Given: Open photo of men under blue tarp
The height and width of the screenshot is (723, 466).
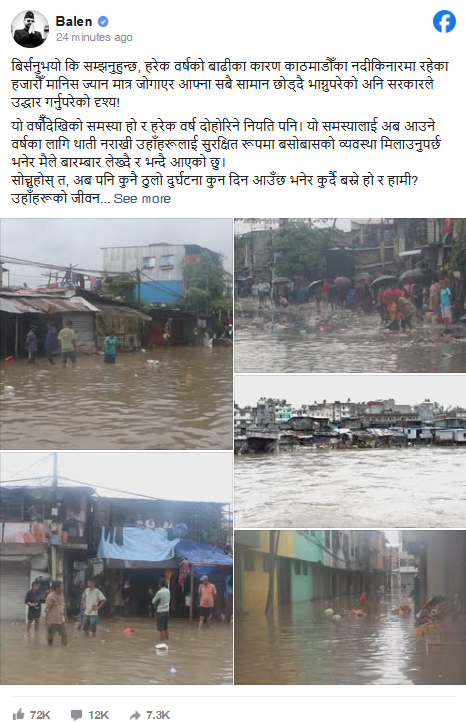Looking at the screenshot, I should pos(116,568).
